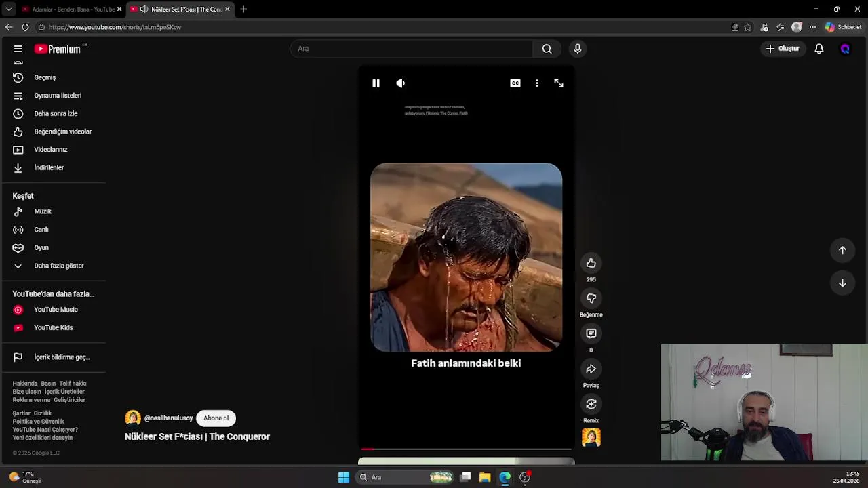
Task: Open neslihanulusoy channel avatar
Action: pos(133,418)
